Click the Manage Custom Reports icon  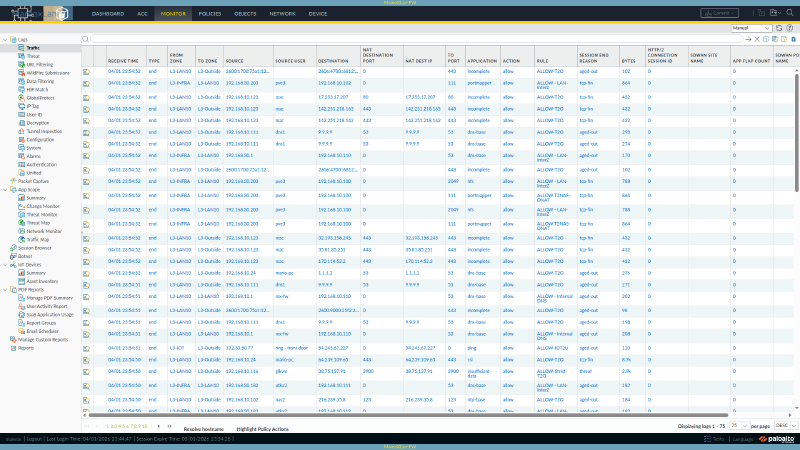click(x=13, y=339)
